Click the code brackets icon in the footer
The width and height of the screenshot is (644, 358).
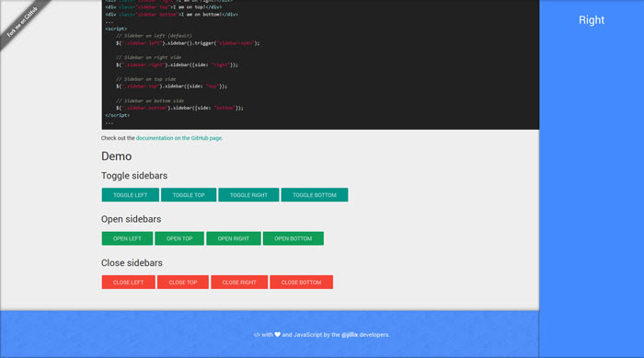point(257,335)
